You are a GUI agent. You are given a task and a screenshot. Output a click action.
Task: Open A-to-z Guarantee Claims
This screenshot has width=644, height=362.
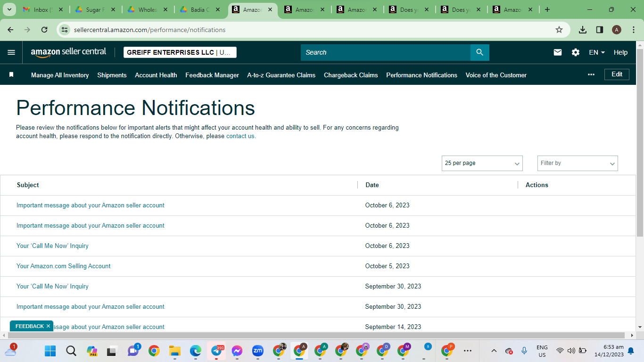pos(281,75)
